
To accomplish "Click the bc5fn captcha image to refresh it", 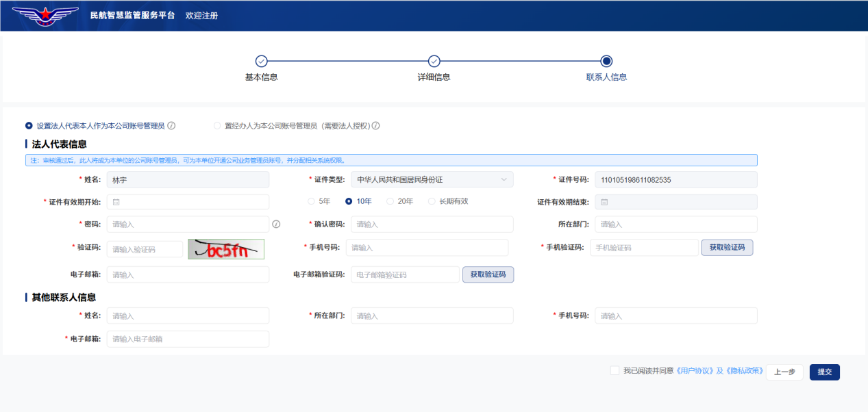I will tap(225, 248).
